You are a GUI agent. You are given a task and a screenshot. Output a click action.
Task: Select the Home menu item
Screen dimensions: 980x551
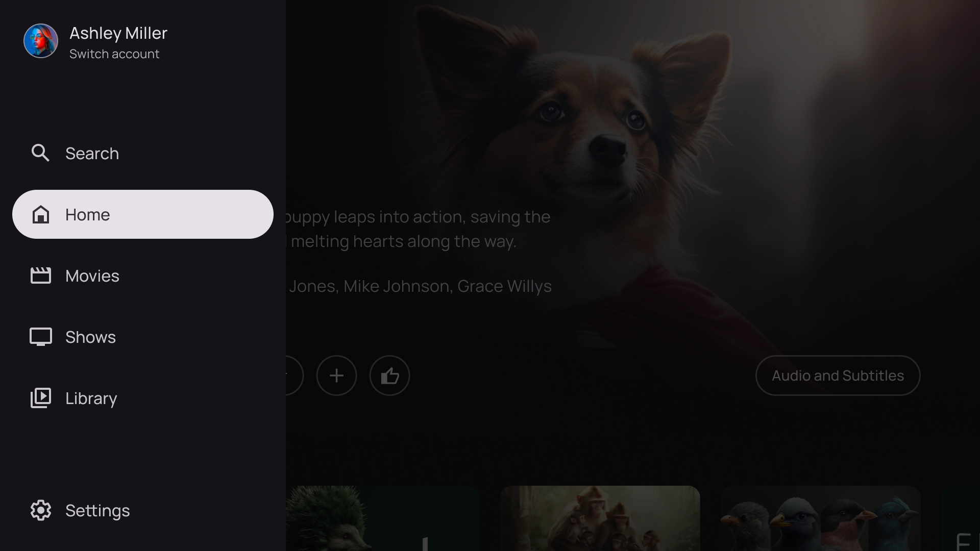pyautogui.click(x=143, y=214)
